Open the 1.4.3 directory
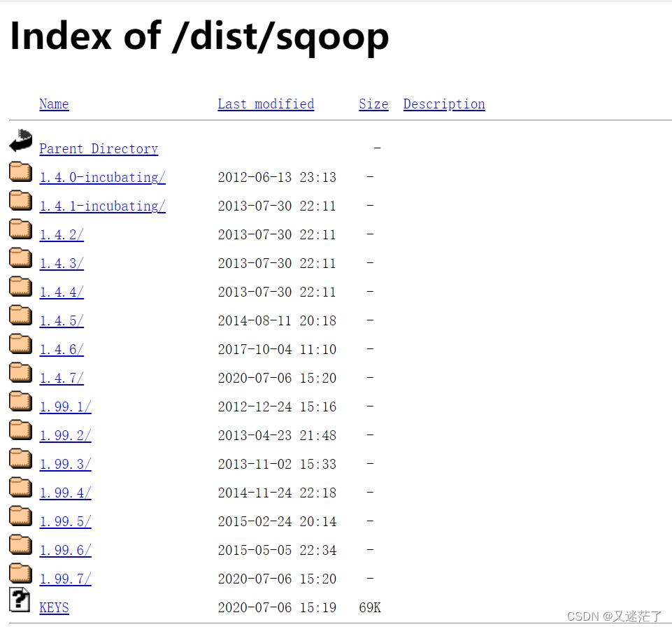672x629 pixels. (61, 263)
